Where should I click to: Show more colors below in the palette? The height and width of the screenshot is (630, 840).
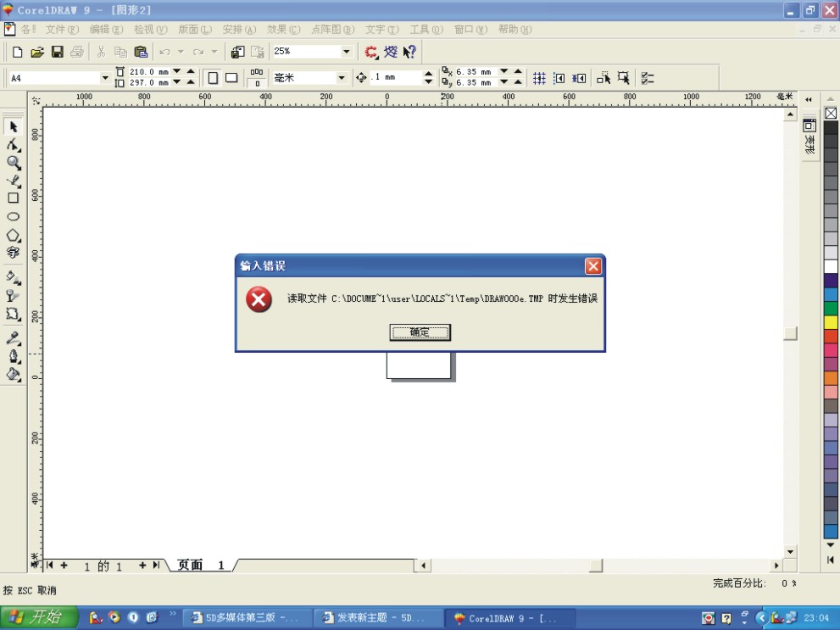pos(831,545)
